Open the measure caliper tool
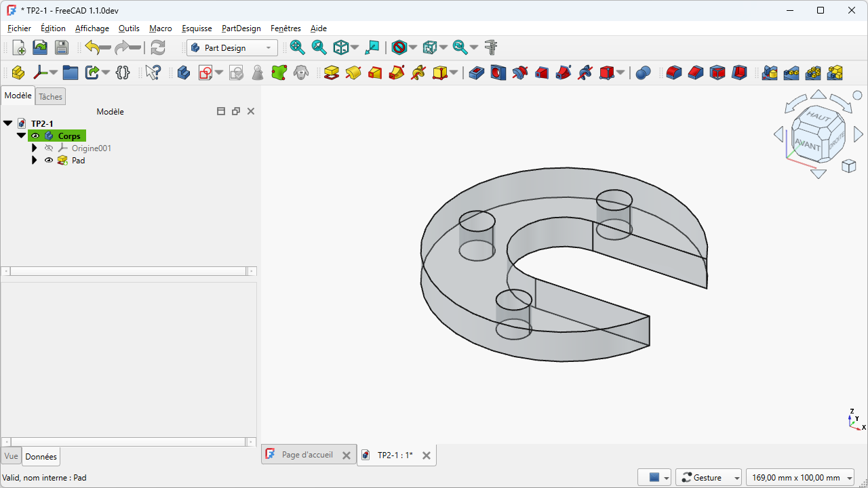Viewport: 868px width, 488px height. [x=491, y=47]
